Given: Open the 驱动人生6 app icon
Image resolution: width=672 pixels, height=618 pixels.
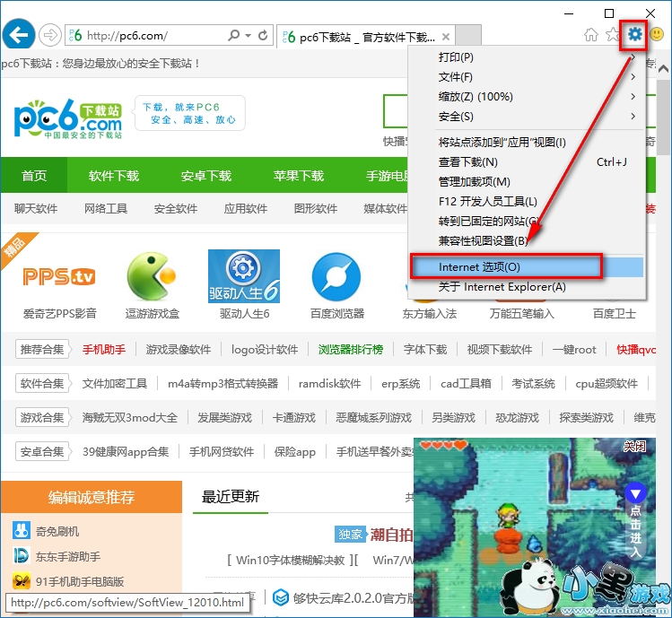Looking at the screenshot, I should pyautogui.click(x=244, y=276).
